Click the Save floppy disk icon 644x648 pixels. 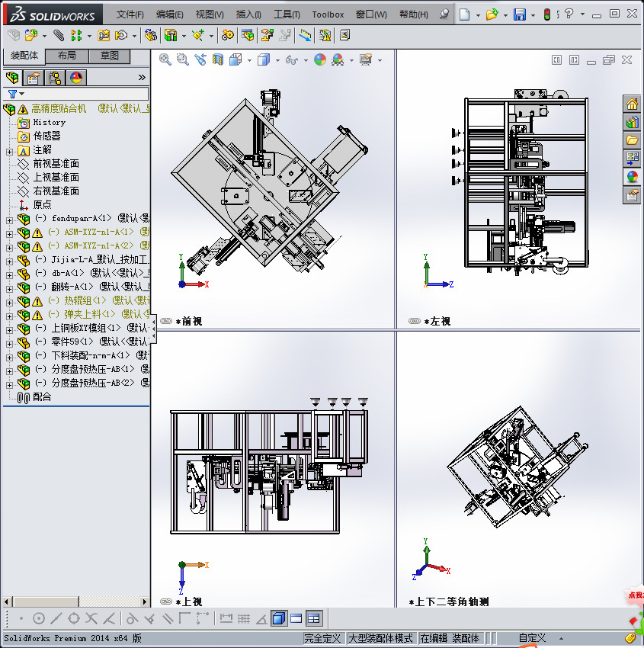coord(520,14)
